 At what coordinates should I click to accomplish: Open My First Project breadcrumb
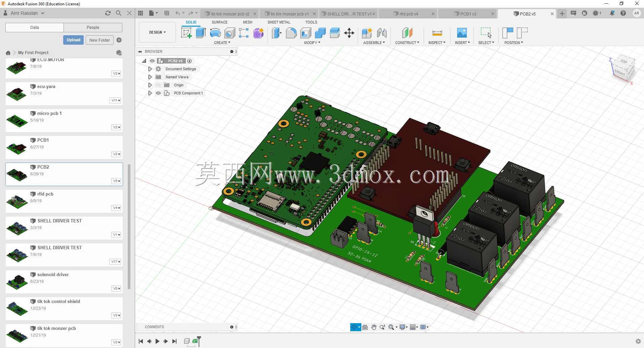[x=33, y=53]
